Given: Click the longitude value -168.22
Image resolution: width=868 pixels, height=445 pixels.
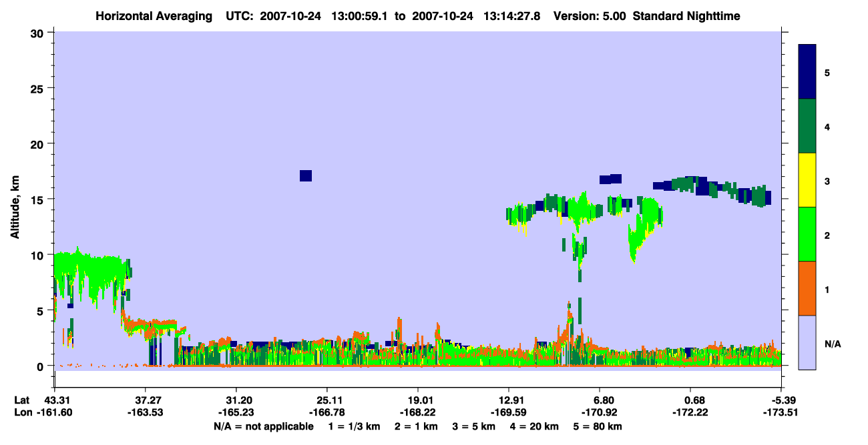Looking at the screenshot, I should (x=417, y=413).
